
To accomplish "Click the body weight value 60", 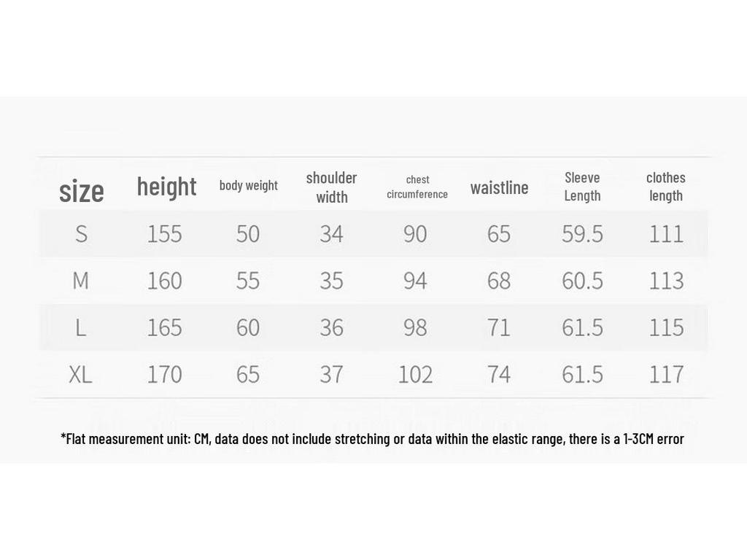I will click(x=248, y=327).
